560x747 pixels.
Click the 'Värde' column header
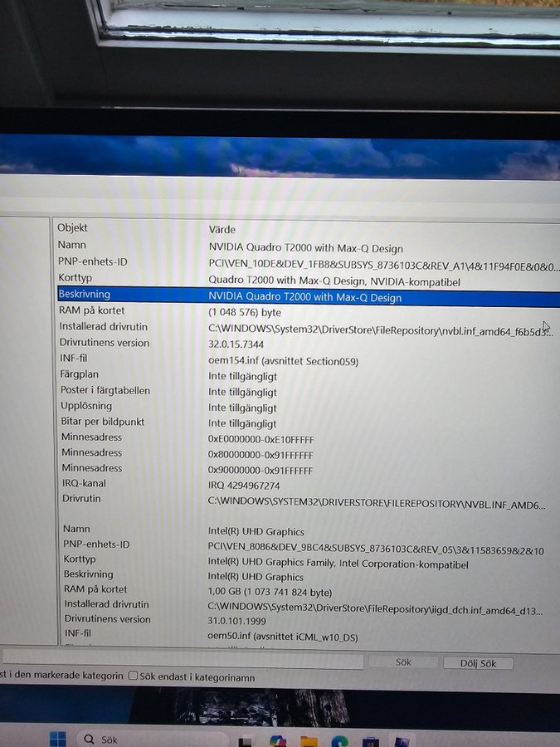[x=222, y=229]
